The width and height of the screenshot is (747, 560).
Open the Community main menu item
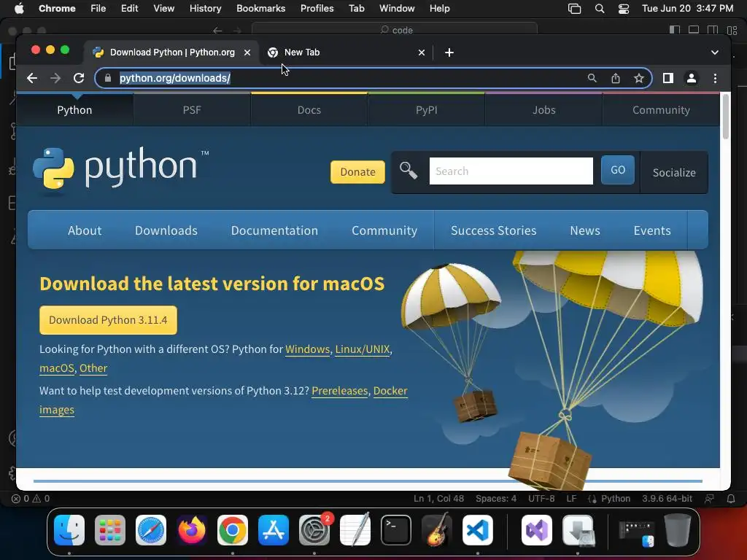(384, 230)
